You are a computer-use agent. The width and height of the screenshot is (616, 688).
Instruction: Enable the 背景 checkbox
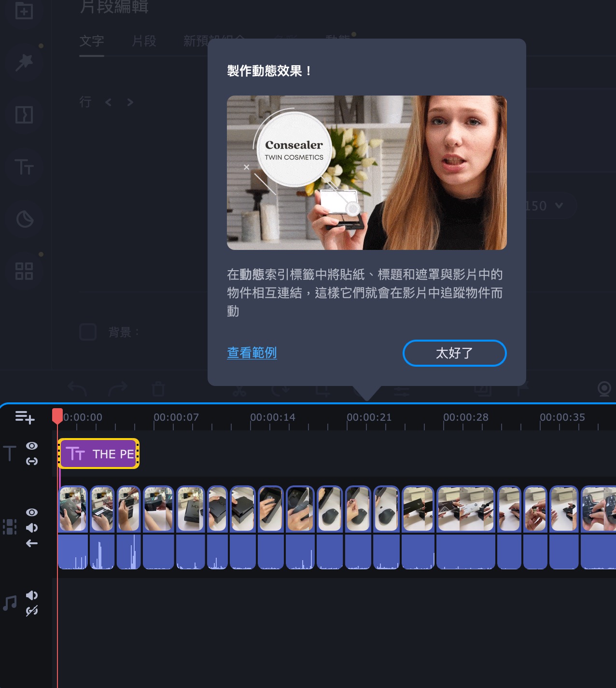coord(88,332)
